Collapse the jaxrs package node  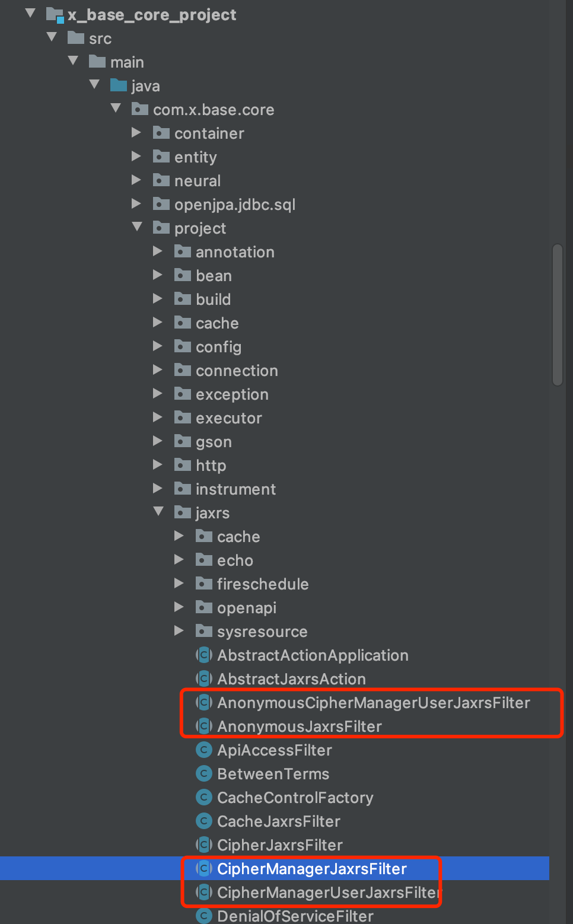(x=158, y=512)
